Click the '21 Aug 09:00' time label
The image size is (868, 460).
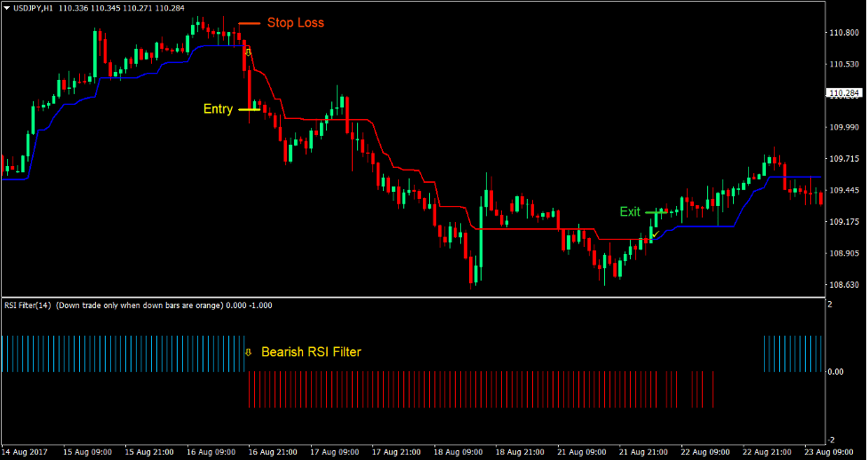click(582, 452)
